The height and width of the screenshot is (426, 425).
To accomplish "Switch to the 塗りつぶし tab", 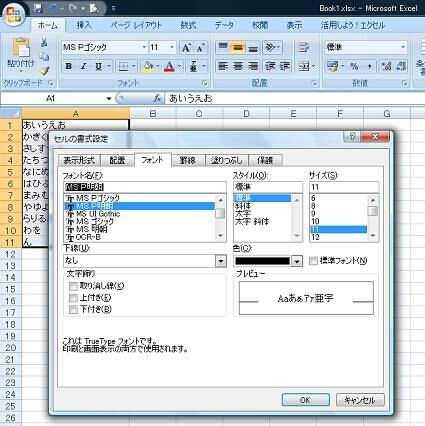I will pos(226,160).
